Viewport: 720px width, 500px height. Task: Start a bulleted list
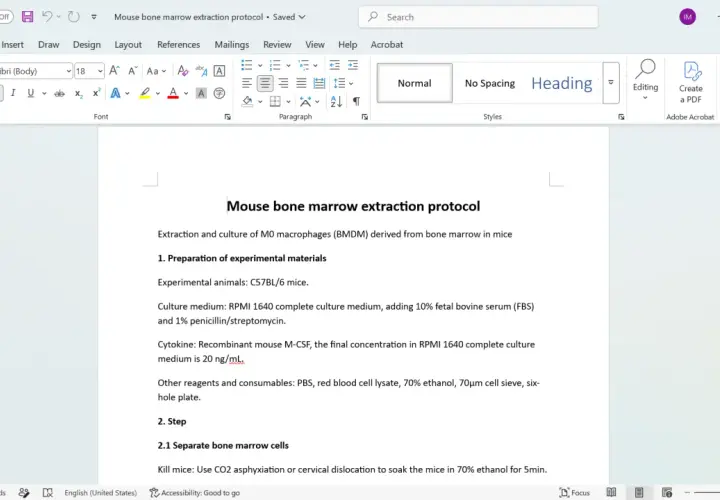[x=247, y=65]
